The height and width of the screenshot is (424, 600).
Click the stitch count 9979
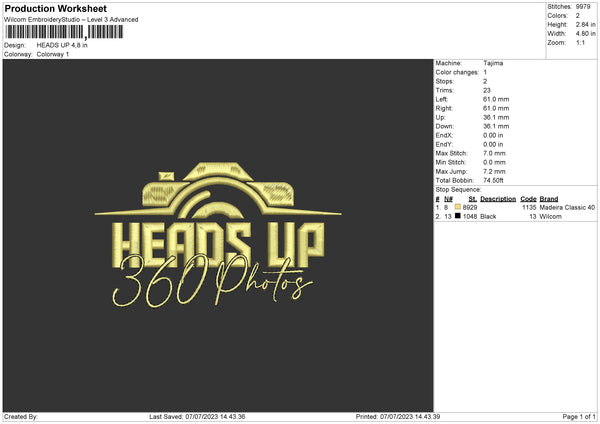583,7
